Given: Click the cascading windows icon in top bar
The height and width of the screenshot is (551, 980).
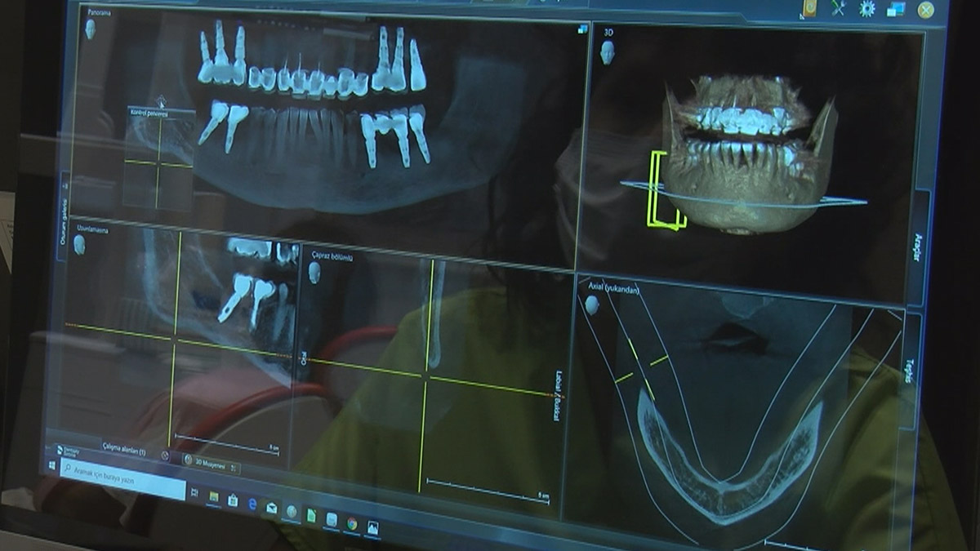Looking at the screenshot, I should pyautogui.click(x=896, y=9).
